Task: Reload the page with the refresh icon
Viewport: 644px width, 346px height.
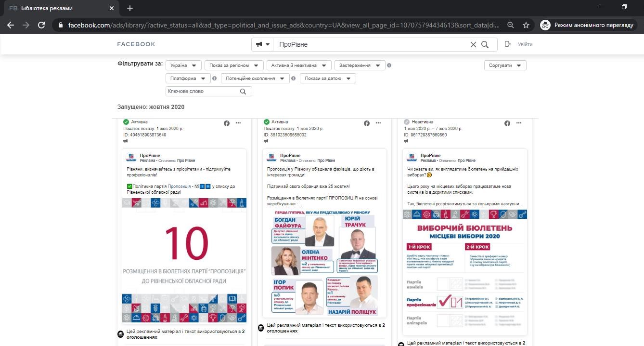Action: [x=41, y=25]
